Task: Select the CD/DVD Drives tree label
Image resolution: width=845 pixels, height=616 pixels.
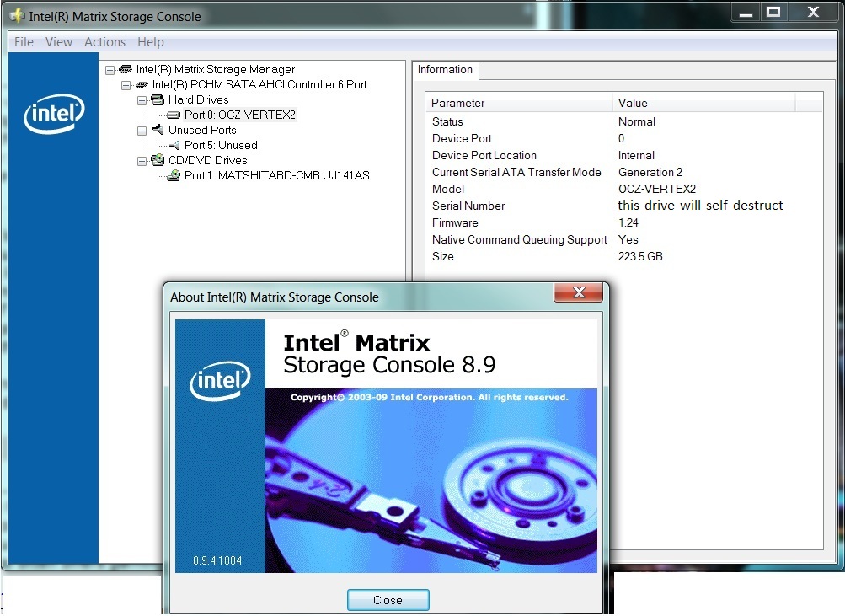Action: click(x=207, y=160)
